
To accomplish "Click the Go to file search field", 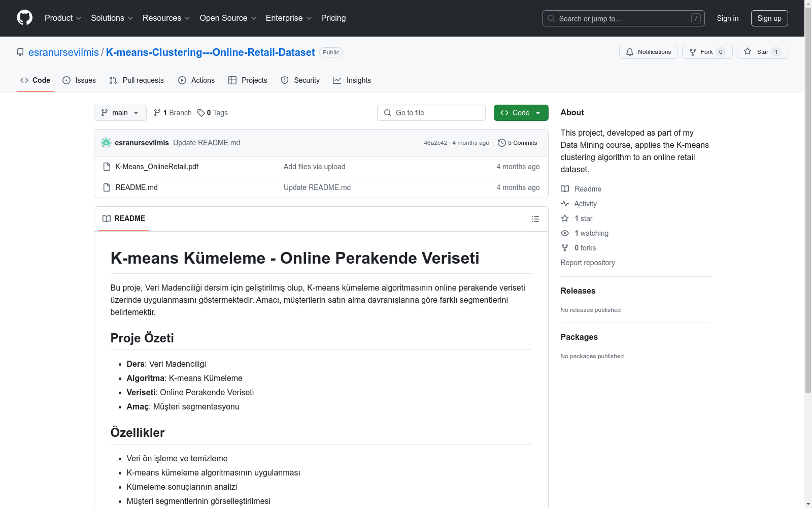I will point(431,113).
